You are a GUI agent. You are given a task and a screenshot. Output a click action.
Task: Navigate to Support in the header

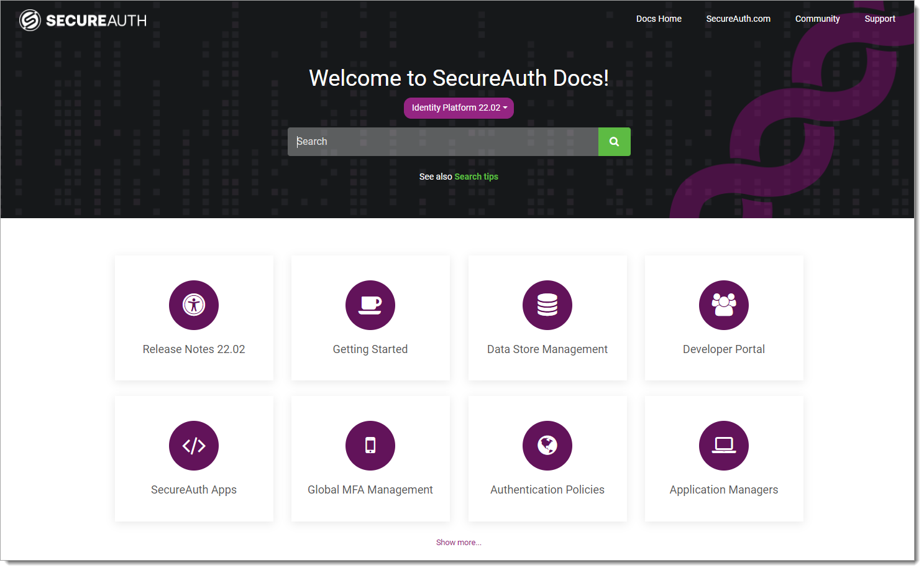point(879,19)
